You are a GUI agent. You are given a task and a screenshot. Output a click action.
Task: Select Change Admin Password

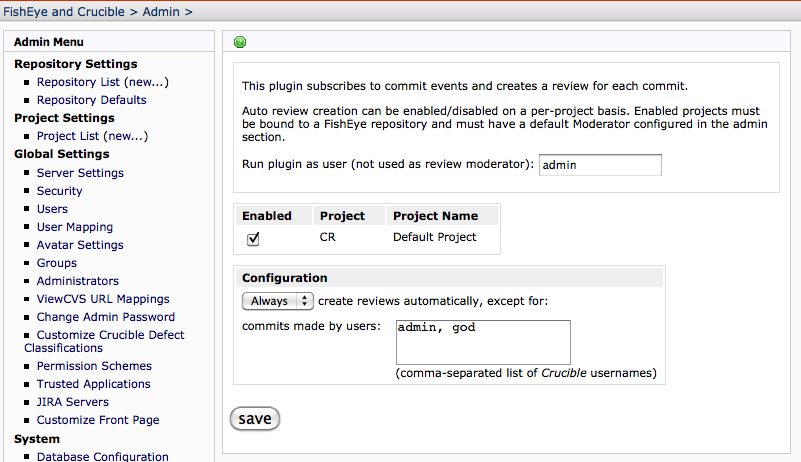point(105,317)
